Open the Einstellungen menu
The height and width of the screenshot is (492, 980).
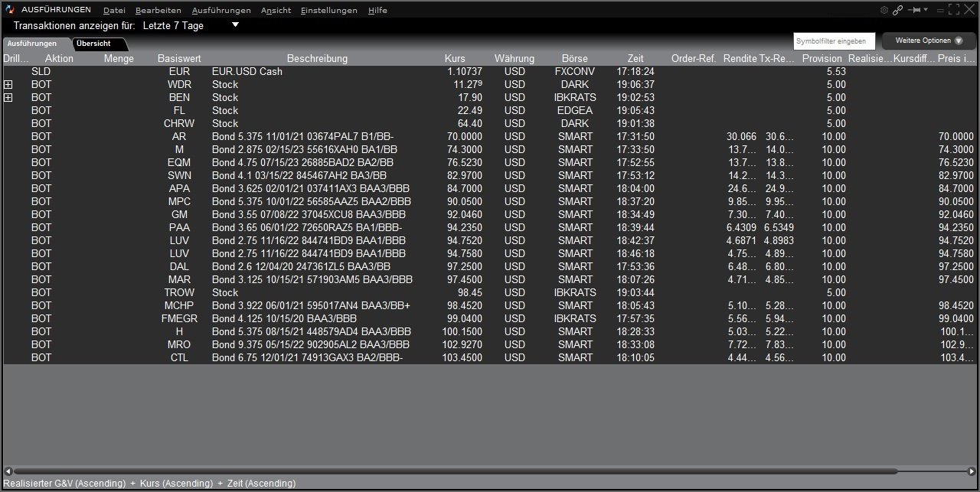pyautogui.click(x=329, y=11)
